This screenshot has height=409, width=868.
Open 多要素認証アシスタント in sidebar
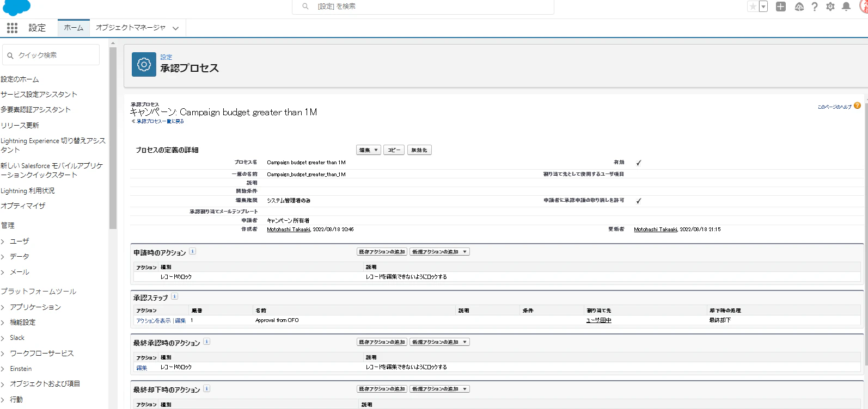coord(36,109)
